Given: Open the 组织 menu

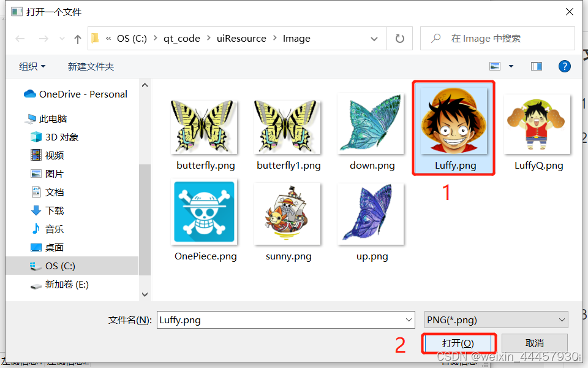Looking at the screenshot, I should tap(32, 66).
